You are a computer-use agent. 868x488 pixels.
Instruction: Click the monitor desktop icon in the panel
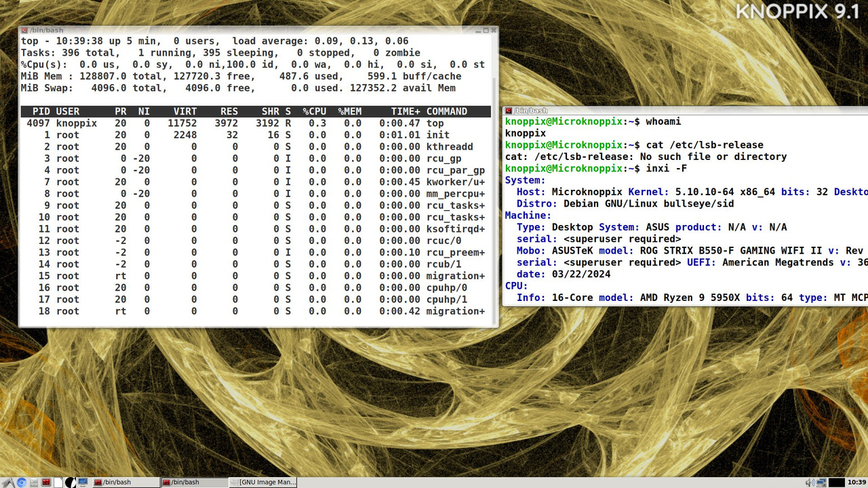click(x=83, y=483)
